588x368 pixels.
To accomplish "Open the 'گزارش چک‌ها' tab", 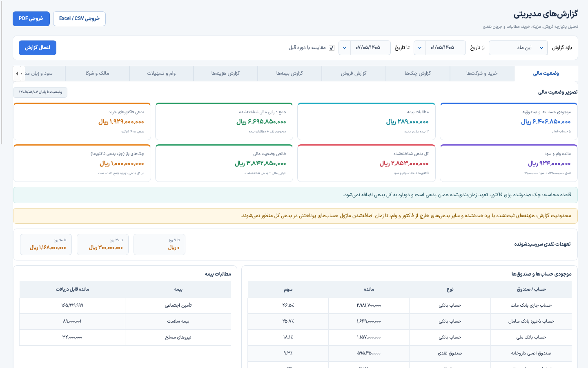I will pyautogui.click(x=418, y=74).
